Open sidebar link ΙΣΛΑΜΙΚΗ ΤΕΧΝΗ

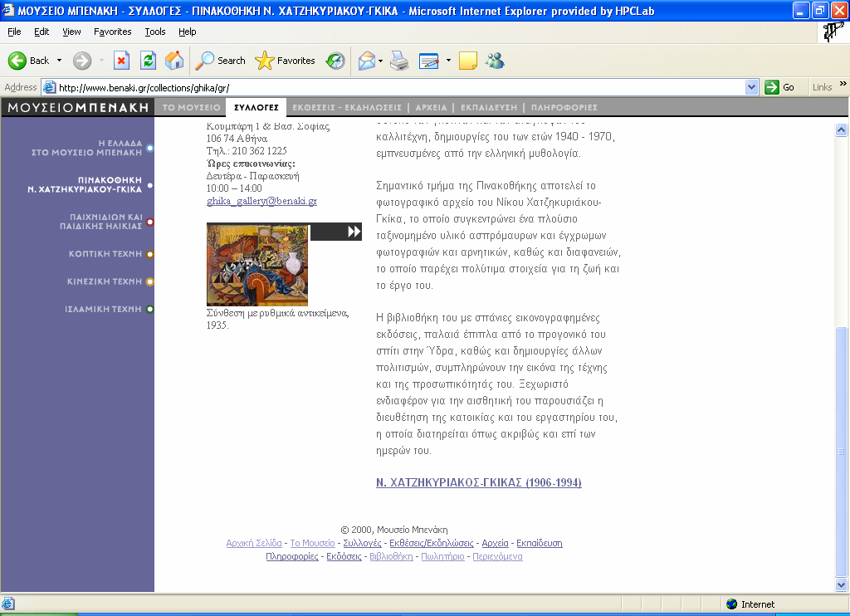tap(103, 309)
